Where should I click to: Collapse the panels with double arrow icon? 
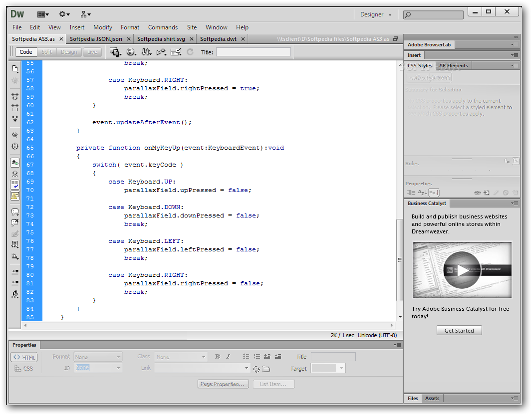pyautogui.click(x=516, y=37)
